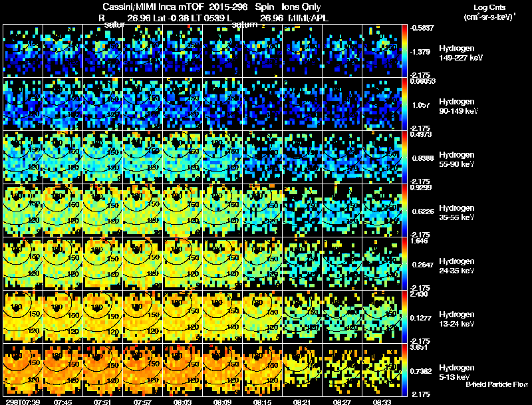Select the 149-227 keV image panel at 08:33

click(382, 51)
